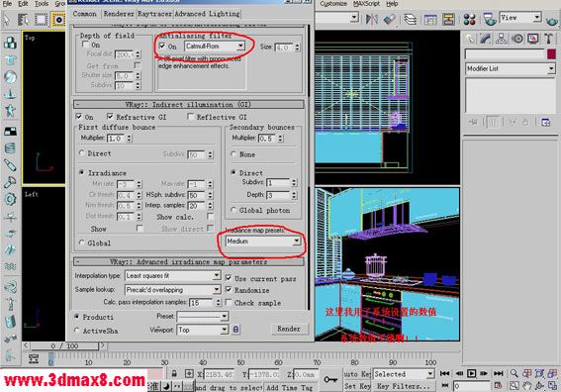This screenshot has height=392, width=561.
Task: Switch to the Advanced Lighting tab
Action: pyautogui.click(x=207, y=14)
